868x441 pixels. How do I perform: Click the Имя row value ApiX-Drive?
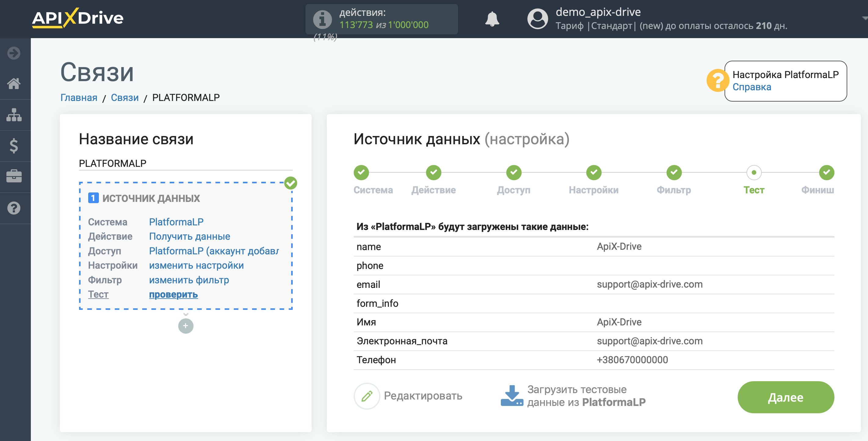pyautogui.click(x=619, y=322)
